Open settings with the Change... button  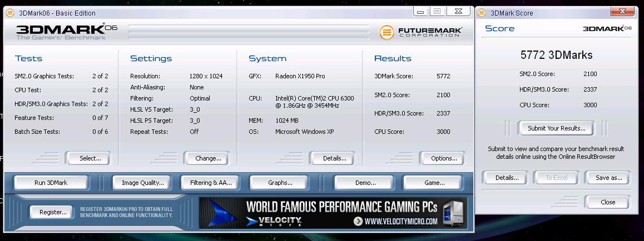[206, 158]
